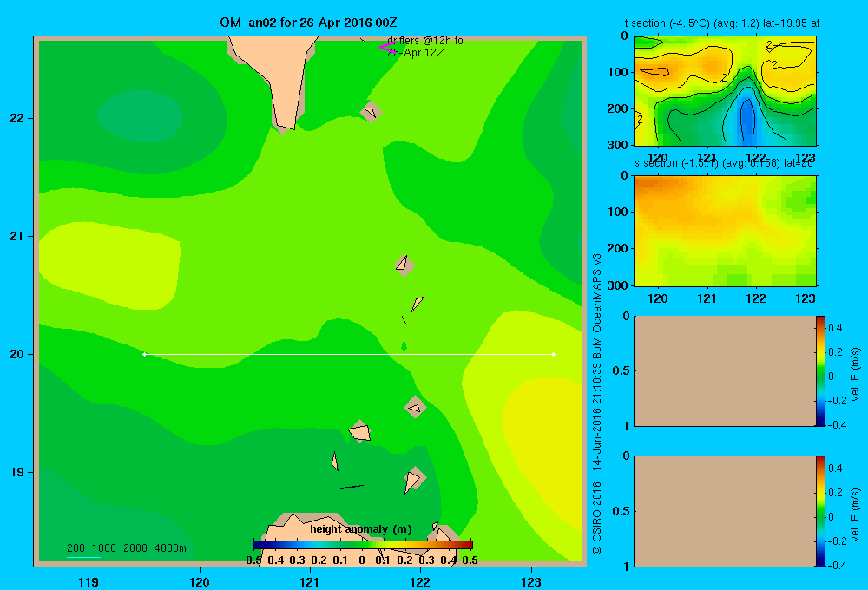
Task: Open the t section temperature plot
Action: point(725,91)
